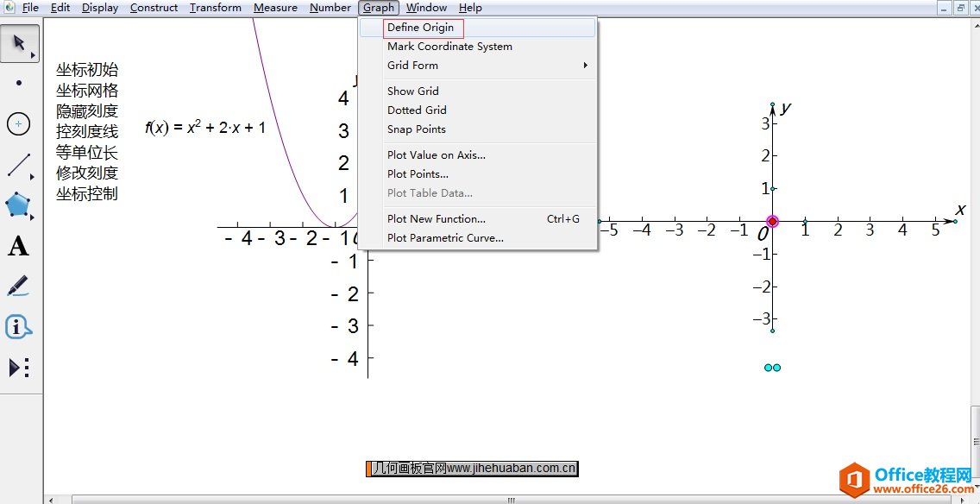Viewport: 980px width, 504px height.
Task: Toggle Snap Points option
Action: (x=478, y=129)
